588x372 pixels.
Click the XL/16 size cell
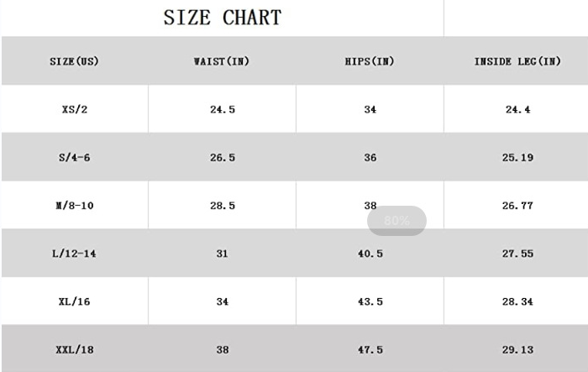coord(74,301)
